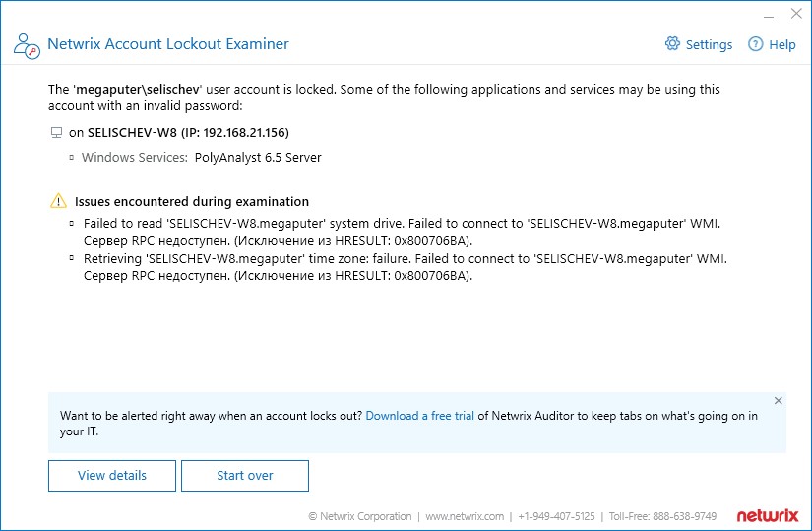The image size is (812, 531).
Task: Click the computer icon beside SELISCHEV-W8
Action: (x=56, y=133)
